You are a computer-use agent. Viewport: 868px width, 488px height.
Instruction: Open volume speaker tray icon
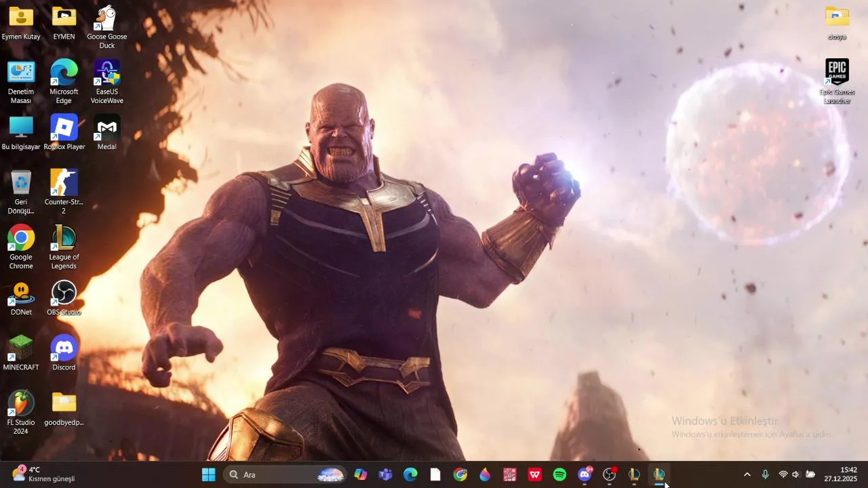tap(796, 474)
